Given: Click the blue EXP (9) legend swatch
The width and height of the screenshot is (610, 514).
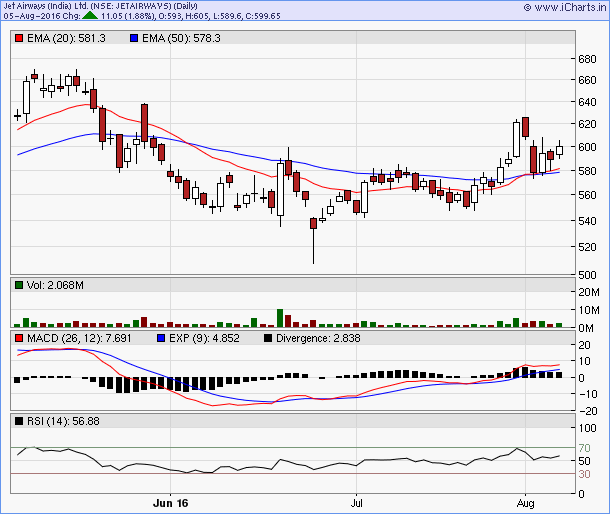Looking at the screenshot, I should click(161, 338).
